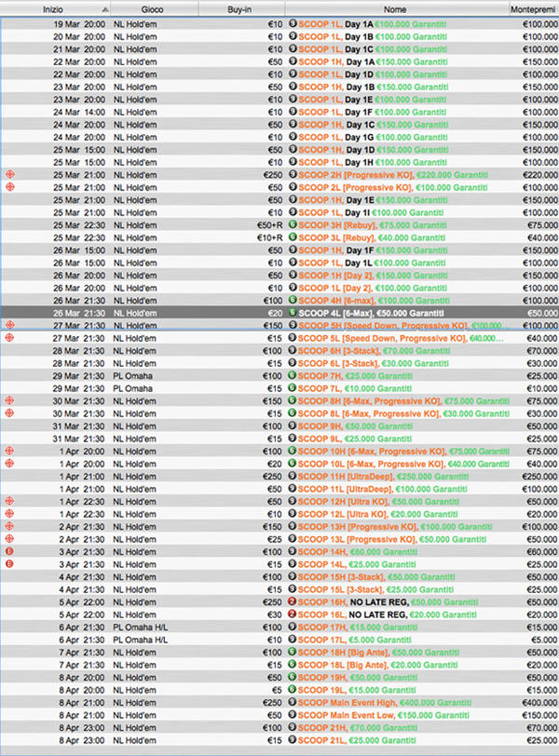Click the red round icon left of SCOOP 14H

pyautogui.click(x=9, y=551)
